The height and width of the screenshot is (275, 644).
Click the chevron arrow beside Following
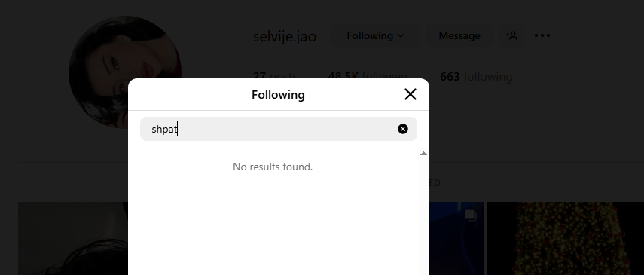coord(401,35)
